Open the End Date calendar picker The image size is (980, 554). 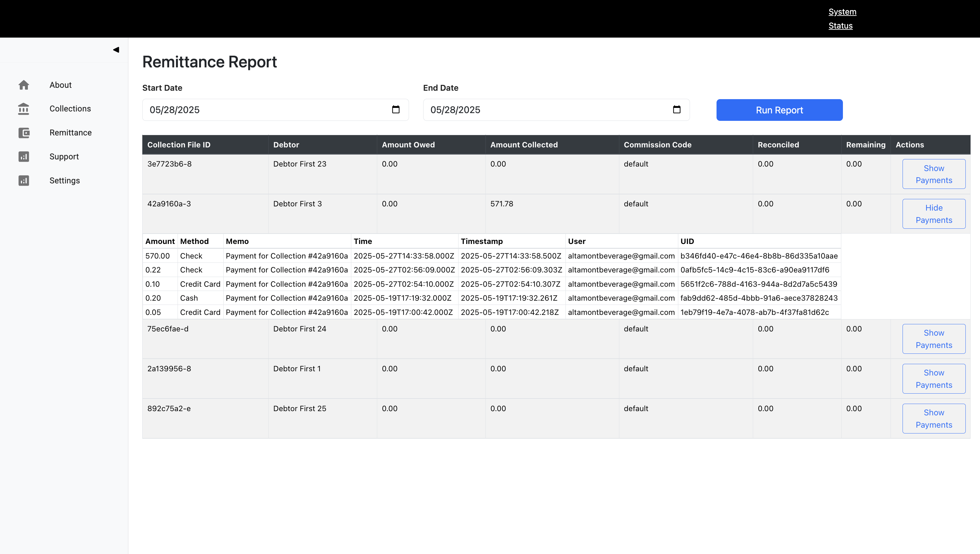pos(677,110)
